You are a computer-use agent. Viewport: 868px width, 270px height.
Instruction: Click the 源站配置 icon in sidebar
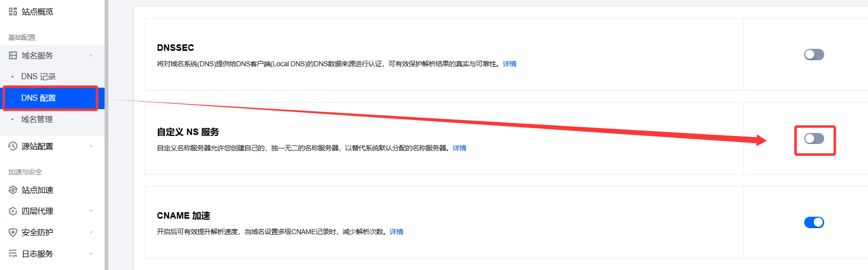tap(13, 146)
